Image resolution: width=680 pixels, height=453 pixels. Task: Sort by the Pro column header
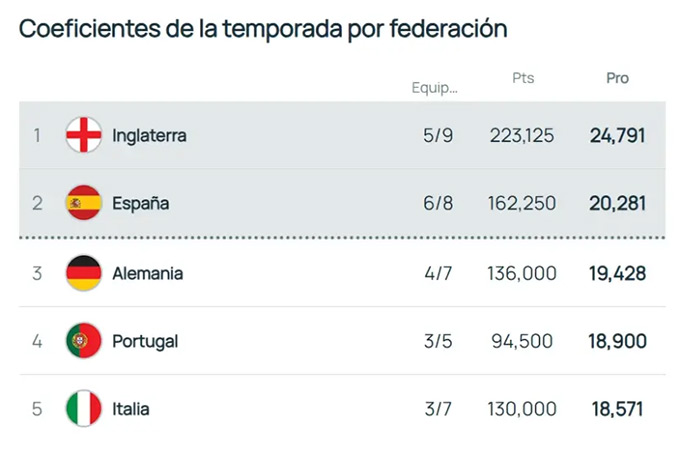coord(618,78)
